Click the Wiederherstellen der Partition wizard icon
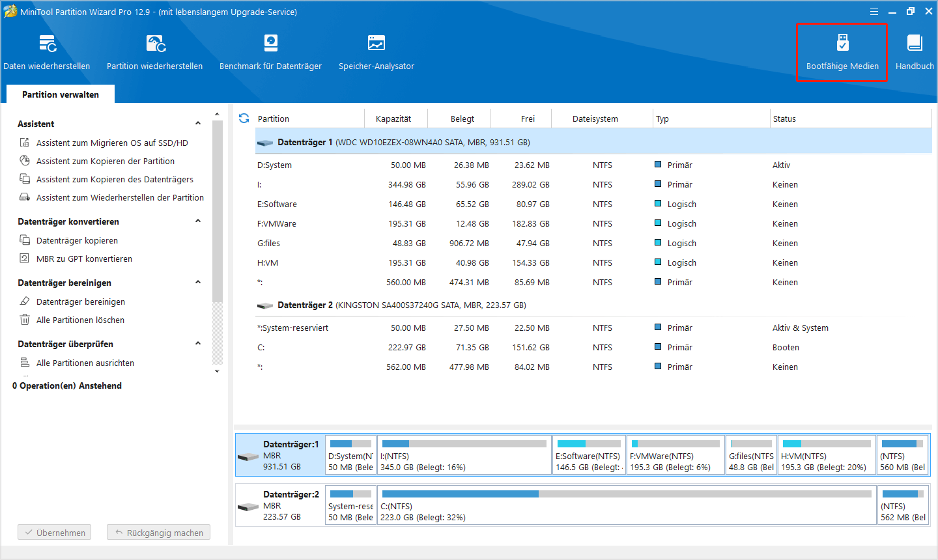 click(25, 197)
